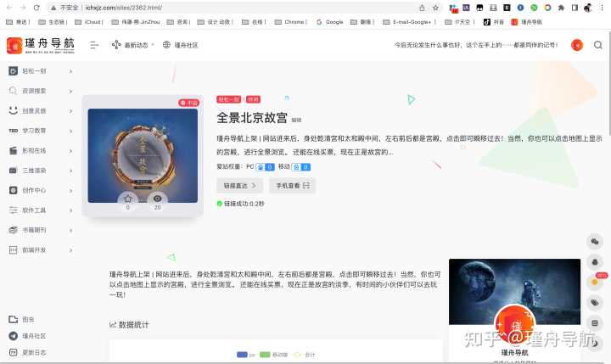Click the orange floating icon with red badge
This screenshot has width=611, height=364.
595,283
